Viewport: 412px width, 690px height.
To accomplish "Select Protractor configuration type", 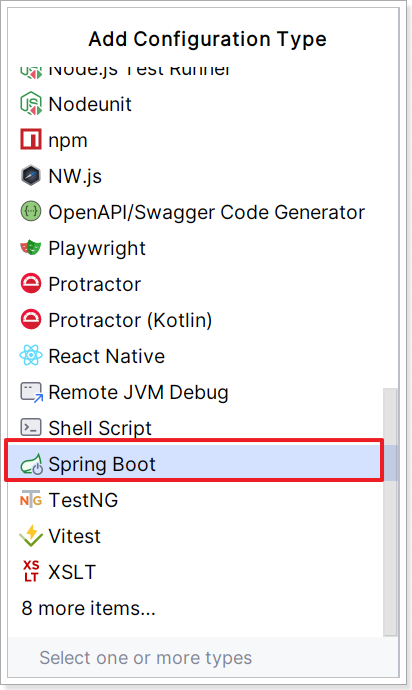I will tap(195, 284).
